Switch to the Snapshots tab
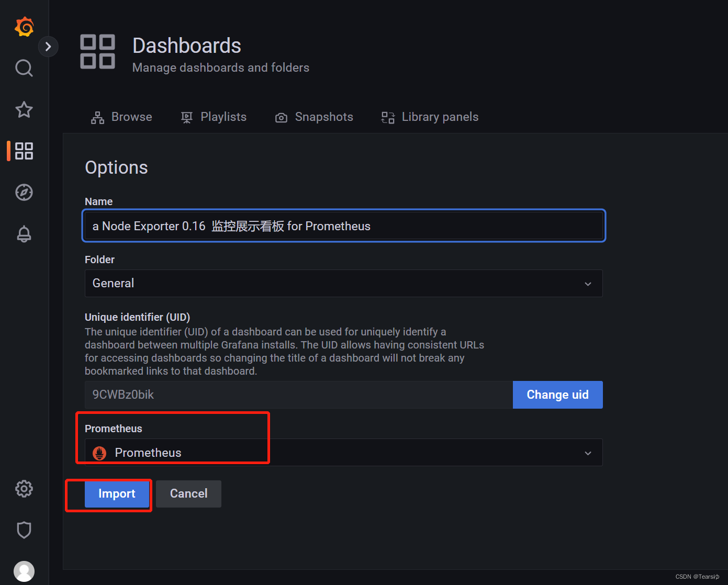Image resolution: width=728 pixels, height=585 pixels. [314, 117]
